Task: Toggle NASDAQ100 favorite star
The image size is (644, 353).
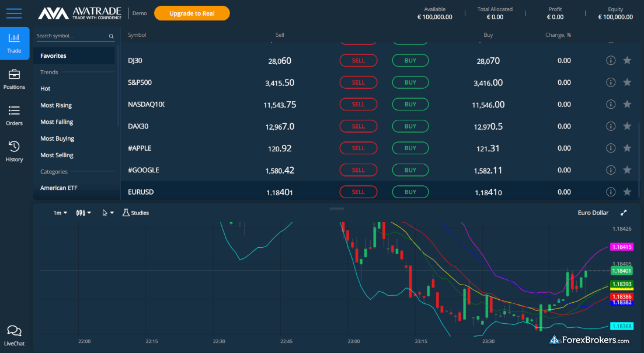Action: point(627,104)
